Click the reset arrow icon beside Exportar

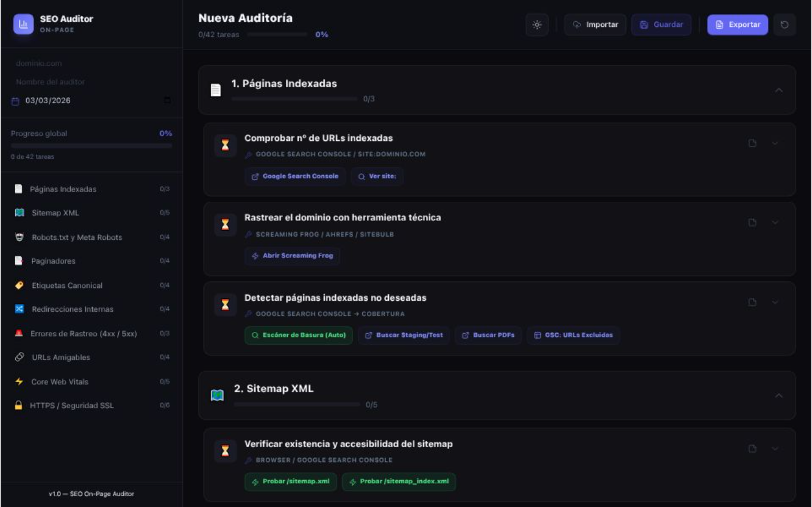[785, 25]
